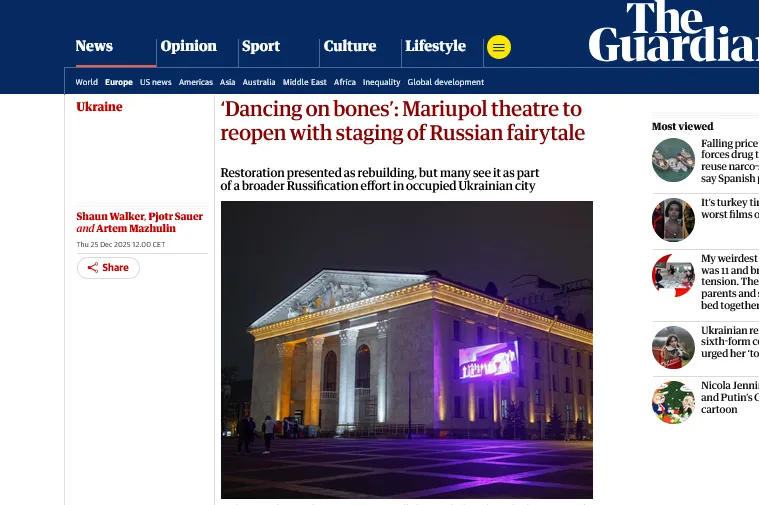This screenshot has height=505, width=760.
Task: Click the Share button
Action: click(108, 268)
